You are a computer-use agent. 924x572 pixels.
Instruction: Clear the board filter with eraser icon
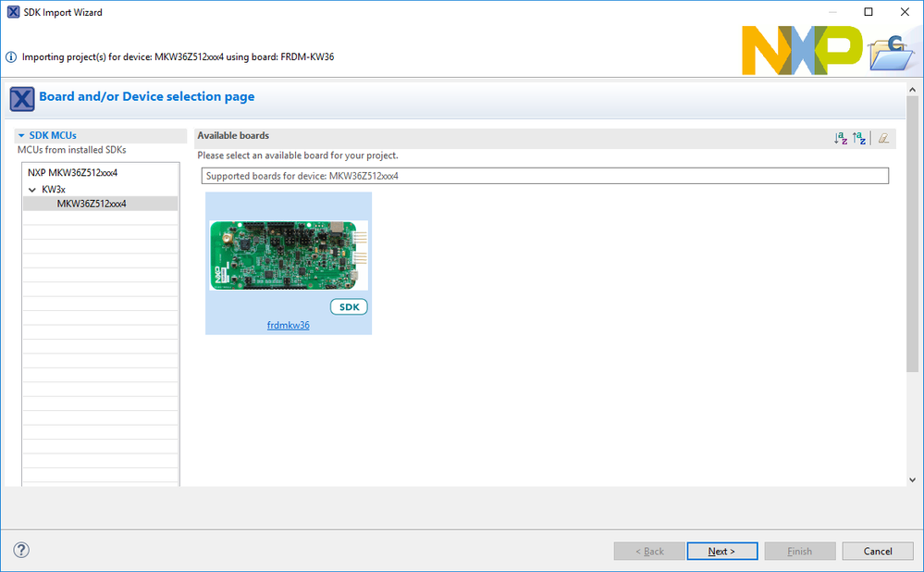click(x=883, y=139)
